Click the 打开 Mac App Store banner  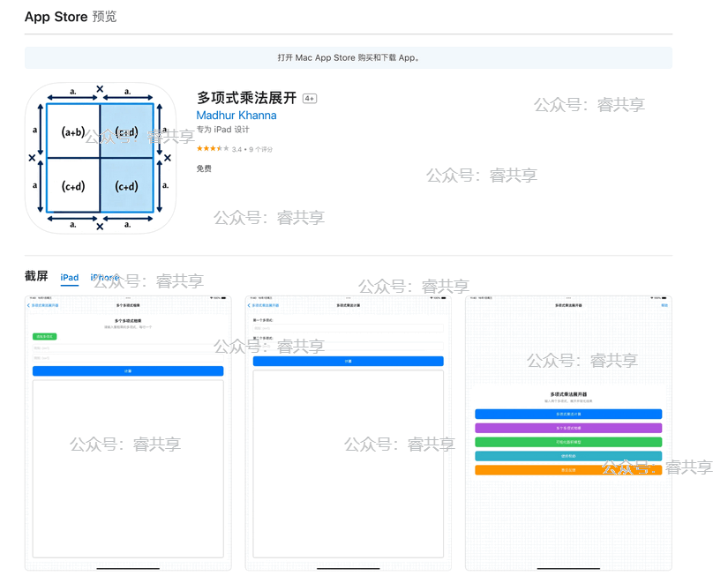click(348, 57)
